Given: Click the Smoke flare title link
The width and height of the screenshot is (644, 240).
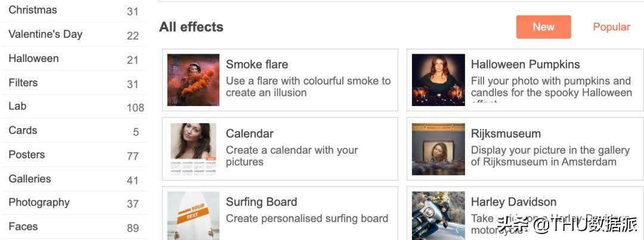Looking at the screenshot, I should point(257,64).
